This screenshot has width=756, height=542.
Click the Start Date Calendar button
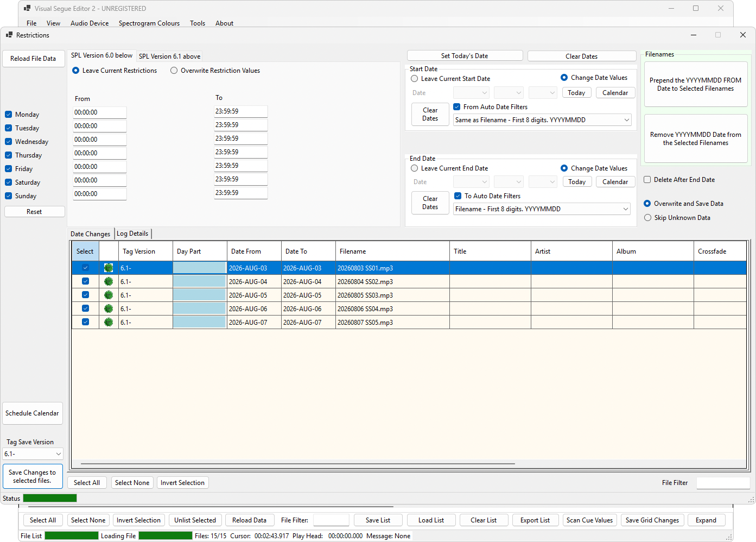615,93
